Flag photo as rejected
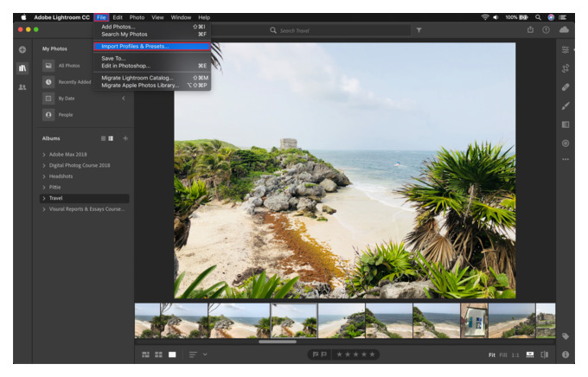This screenshot has width=588, height=377. (x=323, y=355)
